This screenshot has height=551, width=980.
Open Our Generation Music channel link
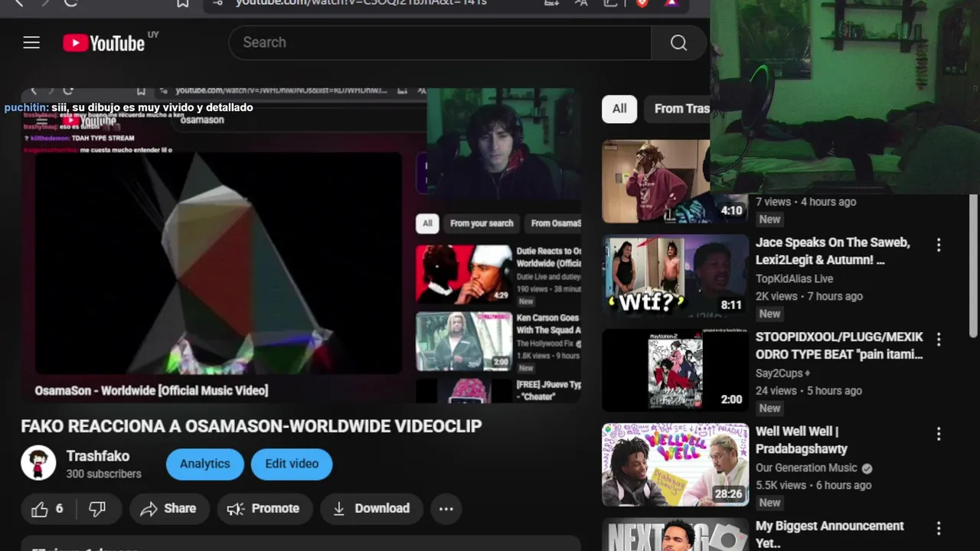point(806,468)
